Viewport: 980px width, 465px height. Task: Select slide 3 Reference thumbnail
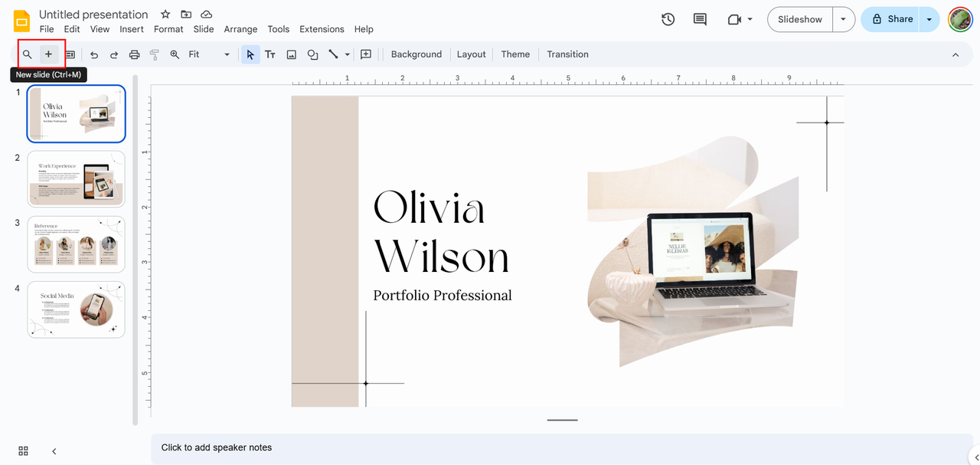76,244
